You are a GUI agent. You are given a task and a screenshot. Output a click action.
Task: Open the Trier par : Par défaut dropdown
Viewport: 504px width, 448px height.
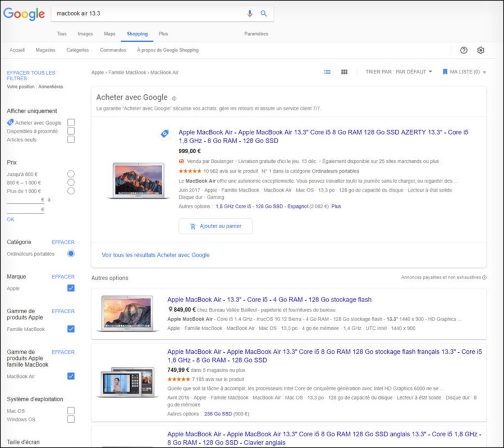(x=398, y=72)
